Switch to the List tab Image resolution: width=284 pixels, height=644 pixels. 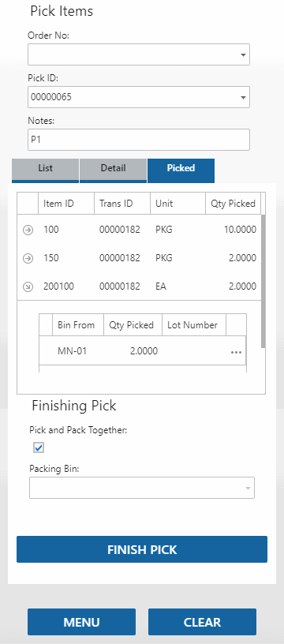coord(45,170)
